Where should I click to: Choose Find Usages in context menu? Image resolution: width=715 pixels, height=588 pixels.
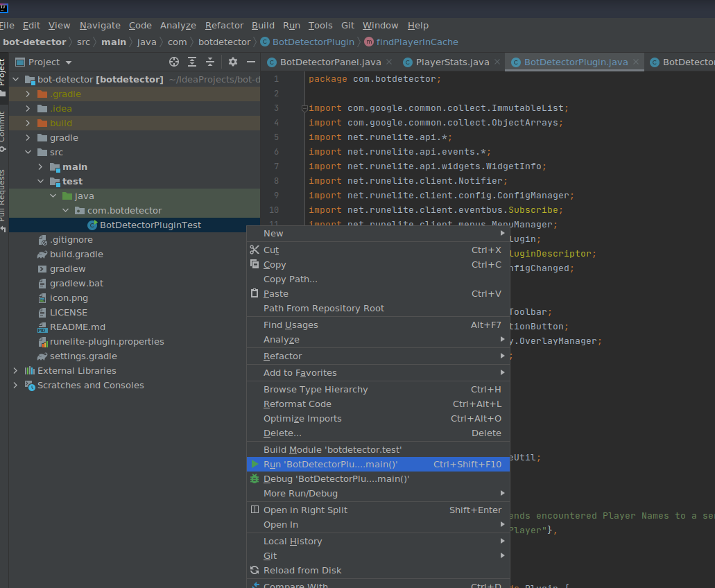tap(378, 325)
